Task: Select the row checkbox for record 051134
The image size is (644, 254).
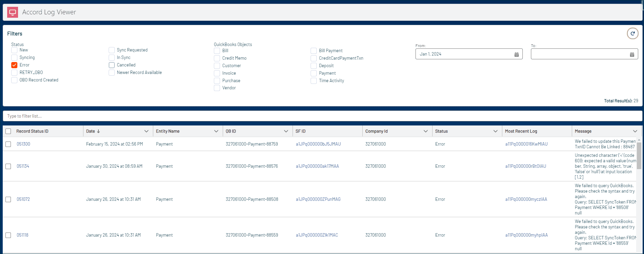Action: point(9,166)
